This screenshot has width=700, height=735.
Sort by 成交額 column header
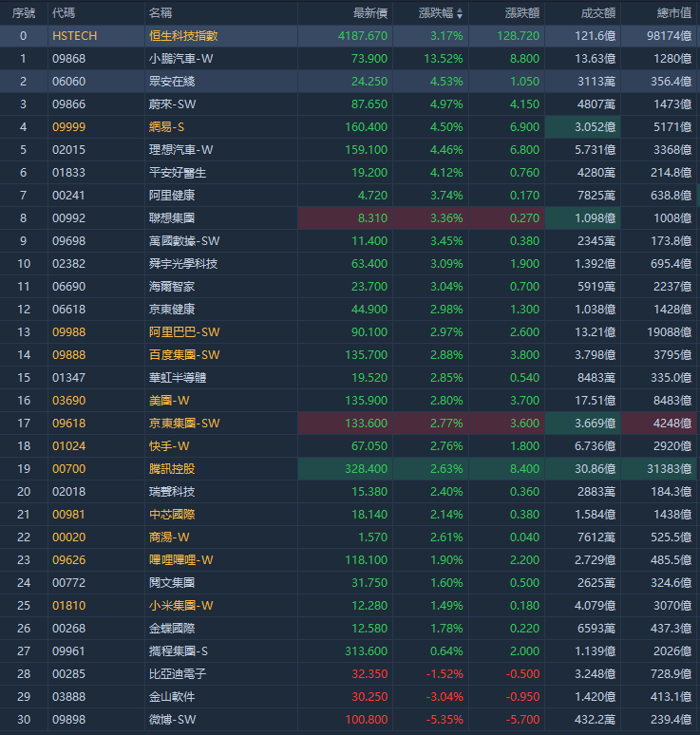pyautogui.click(x=597, y=13)
